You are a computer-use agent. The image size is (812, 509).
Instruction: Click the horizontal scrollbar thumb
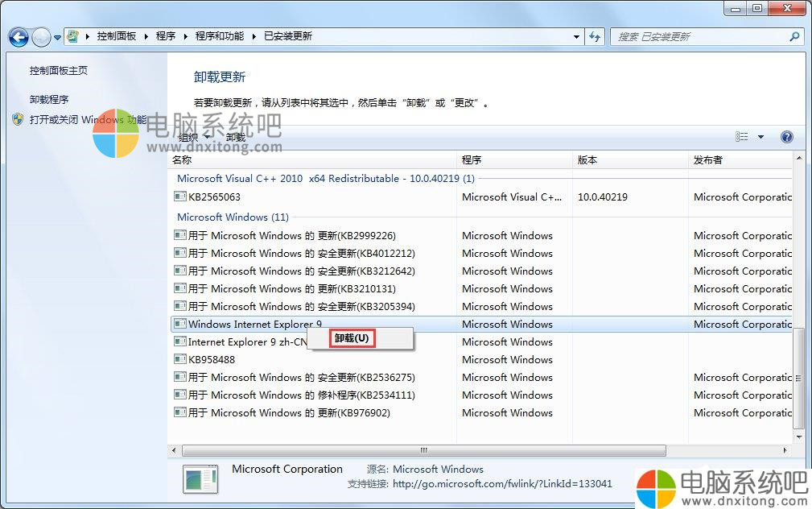(424, 450)
